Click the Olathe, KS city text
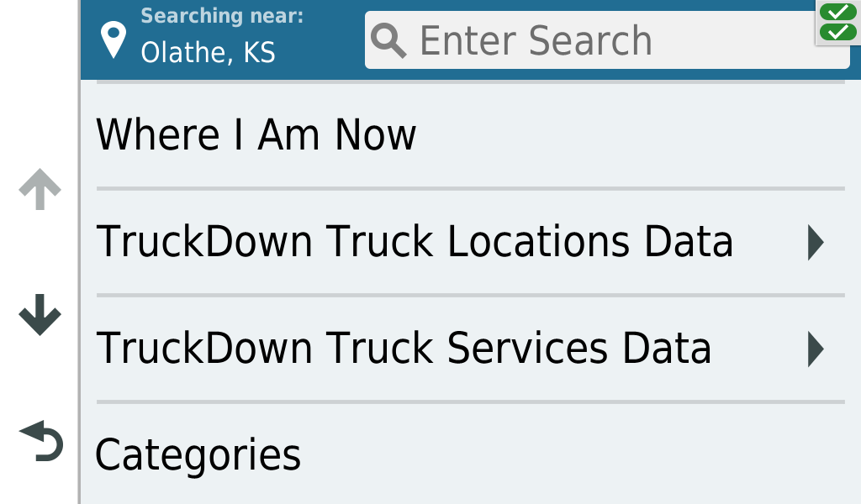 [209, 53]
